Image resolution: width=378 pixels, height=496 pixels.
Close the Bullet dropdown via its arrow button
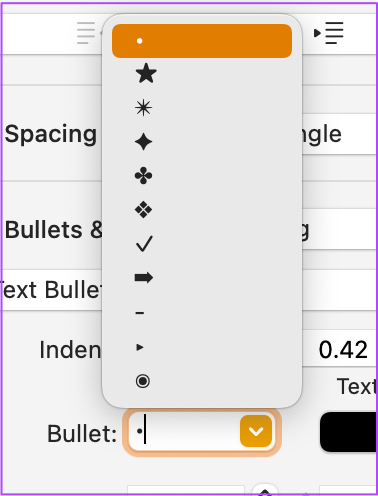tap(256, 431)
